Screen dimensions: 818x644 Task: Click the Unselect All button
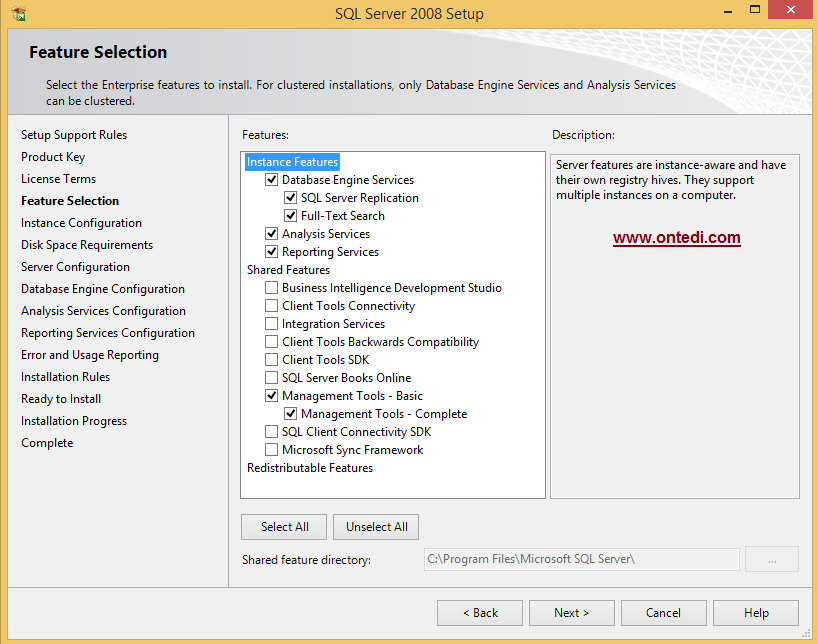point(376,527)
